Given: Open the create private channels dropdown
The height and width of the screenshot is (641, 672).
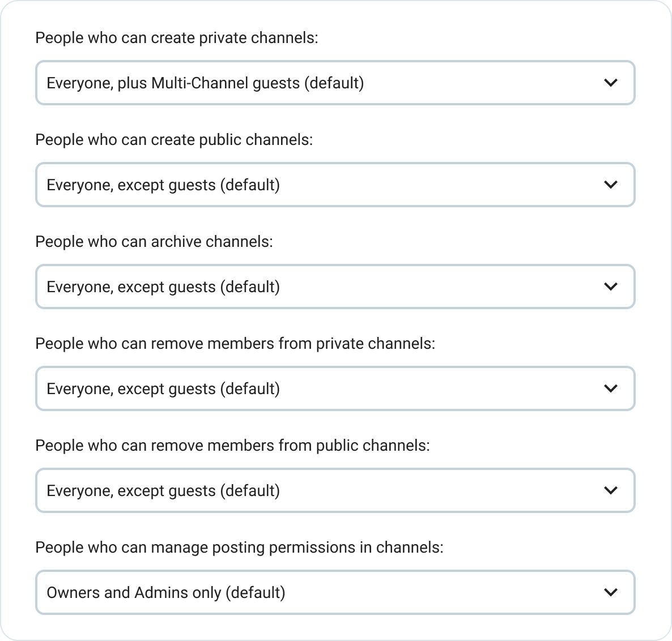Looking at the screenshot, I should pos(334,83).
